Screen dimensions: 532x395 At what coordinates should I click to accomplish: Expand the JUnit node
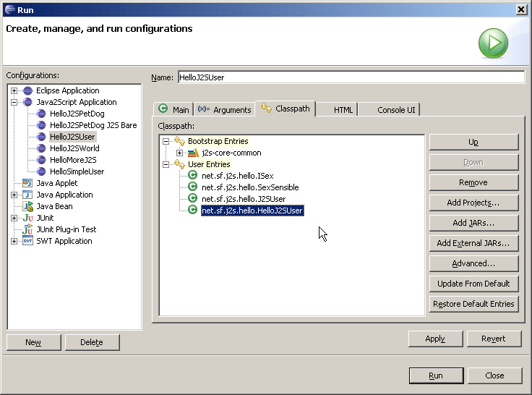(x=14, y=218)
